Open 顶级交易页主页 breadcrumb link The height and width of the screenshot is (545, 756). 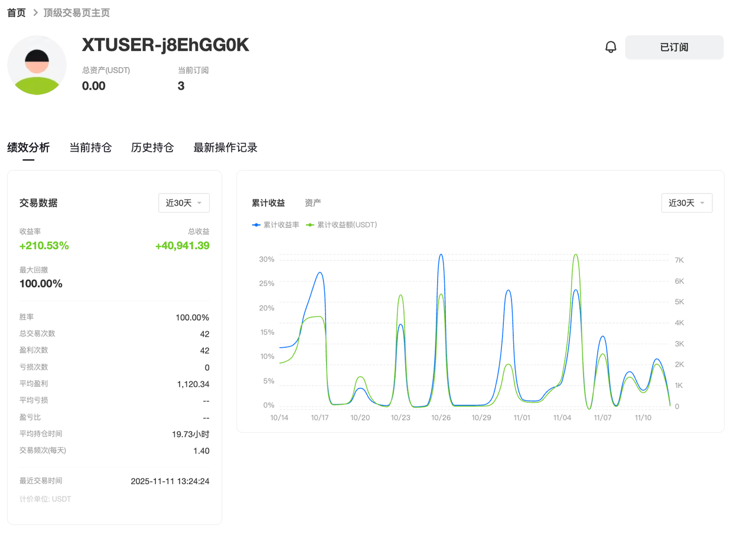(77, 13)
